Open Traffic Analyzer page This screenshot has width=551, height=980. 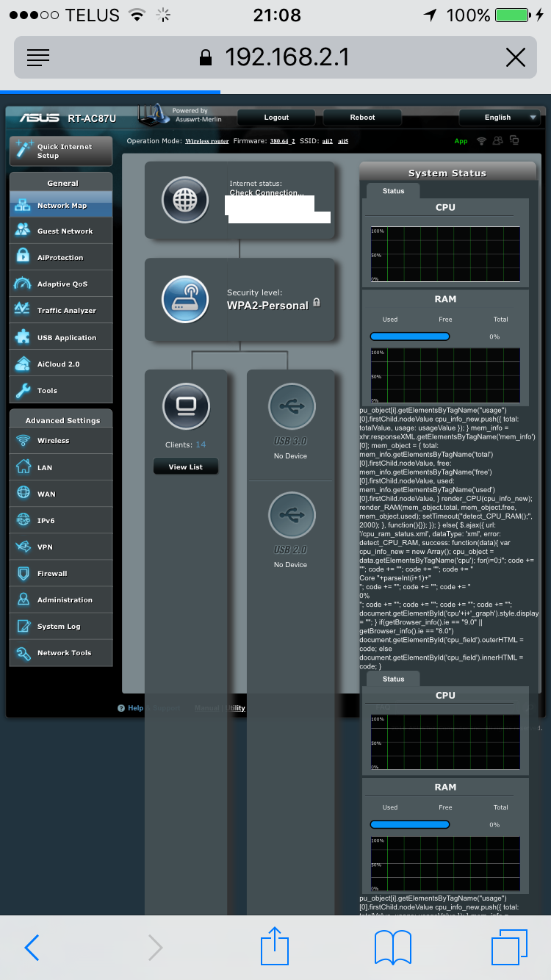60,311
